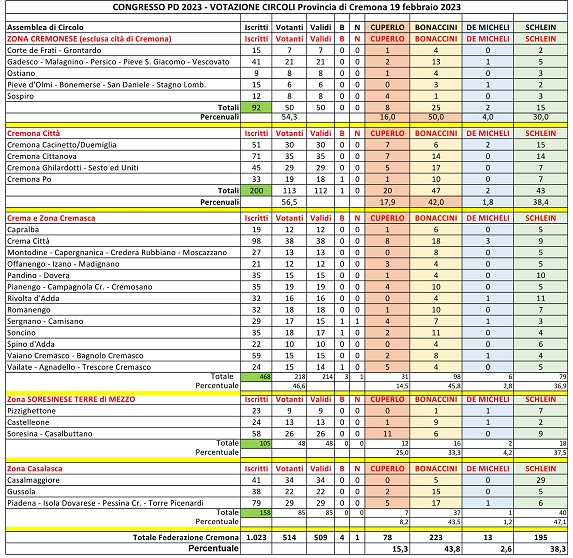Click the 'Soncino' row name
Image resolution: width=573 pixels, height=558 pixels.
tap(21, 333)
